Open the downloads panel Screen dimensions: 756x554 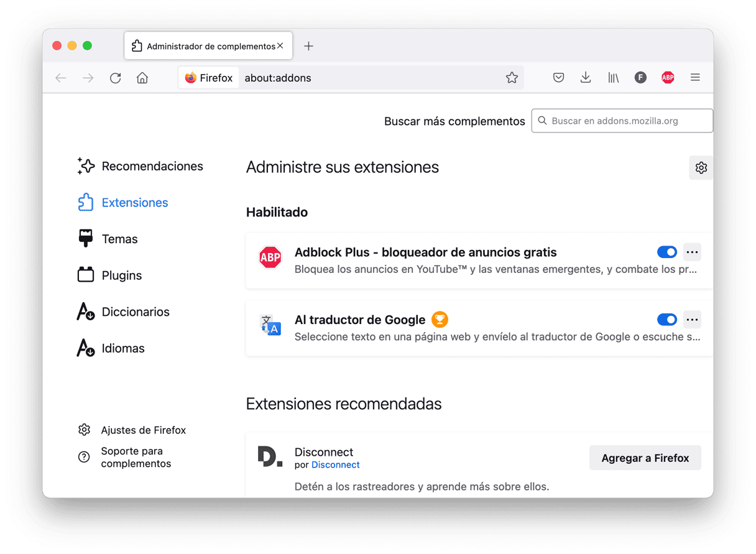click(586, 78)
